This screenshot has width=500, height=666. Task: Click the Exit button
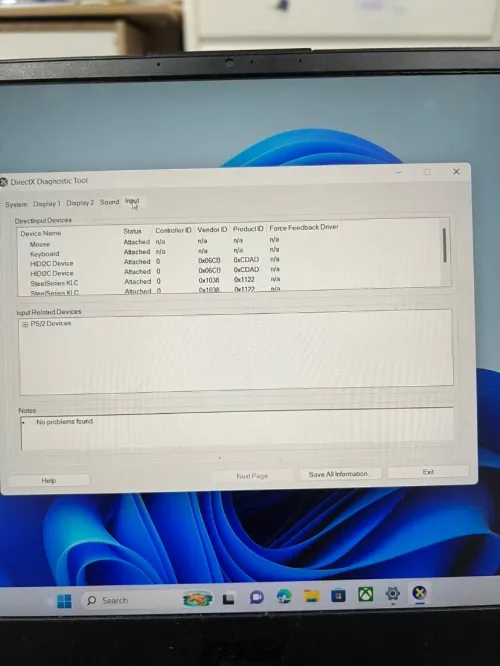tap(428, 471)
